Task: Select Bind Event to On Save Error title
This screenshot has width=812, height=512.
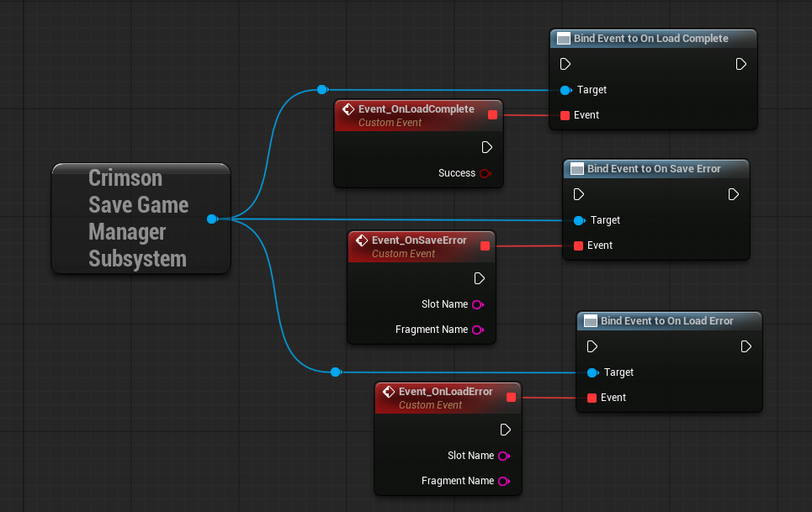Action: click(x=654, y=169)
